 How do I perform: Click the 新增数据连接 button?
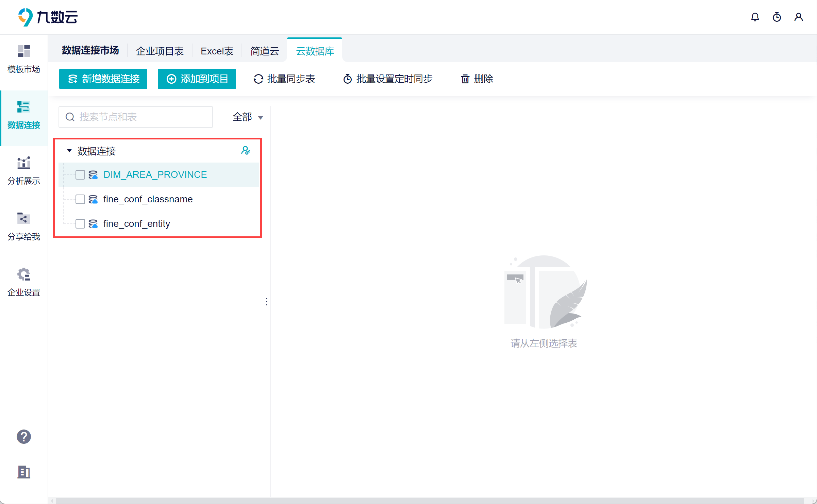pyautogui.click(x=103, y=79)
